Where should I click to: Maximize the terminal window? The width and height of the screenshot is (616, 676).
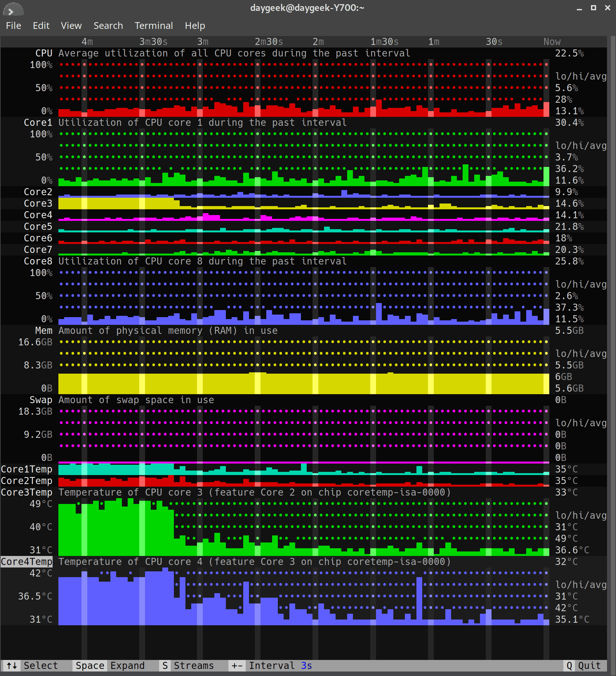coord(593,8)
